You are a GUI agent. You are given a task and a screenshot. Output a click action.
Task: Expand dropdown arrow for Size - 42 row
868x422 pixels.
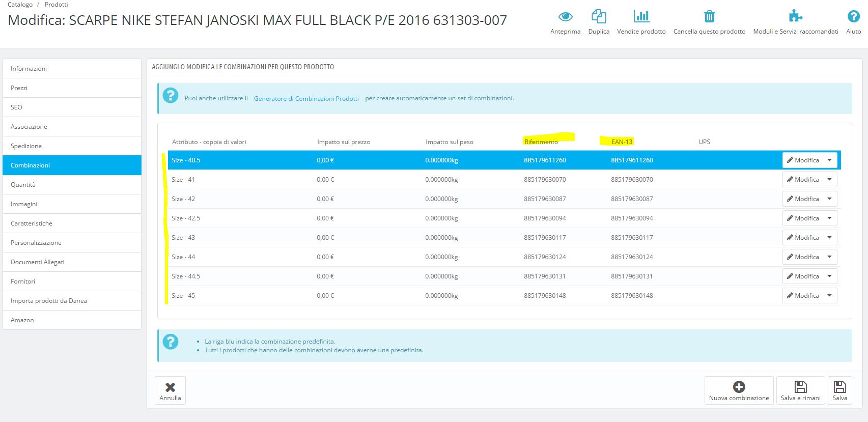(830, 199)
